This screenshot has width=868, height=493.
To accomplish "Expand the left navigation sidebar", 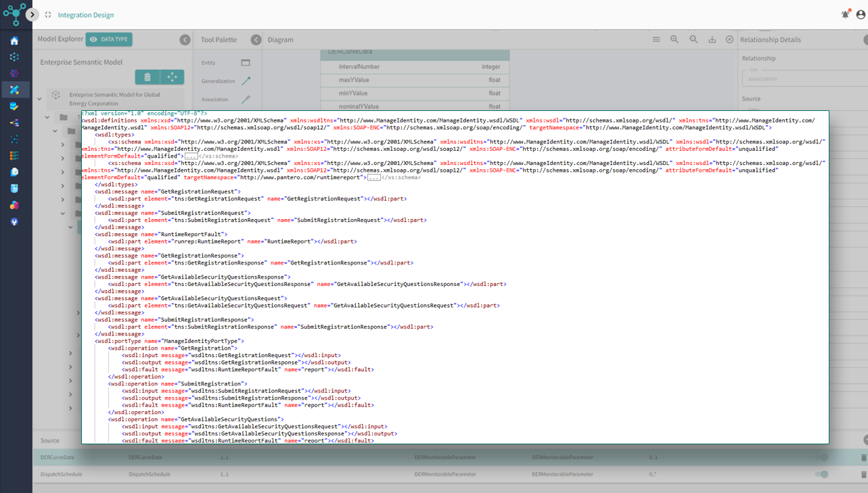I will pyautogui.click(x=32, y=14).
